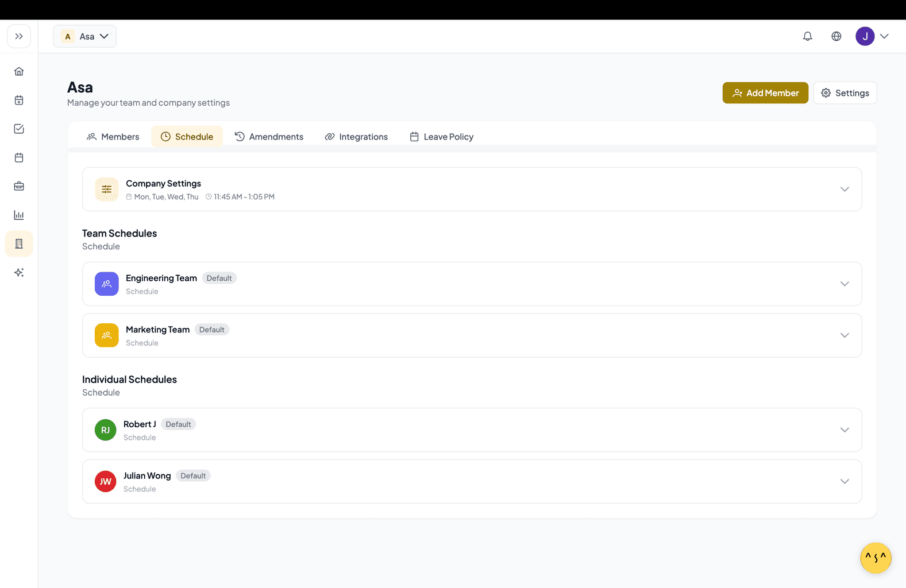906x588 pixels.
Task: Switch to the Members tab
Action: pos(113,137)
